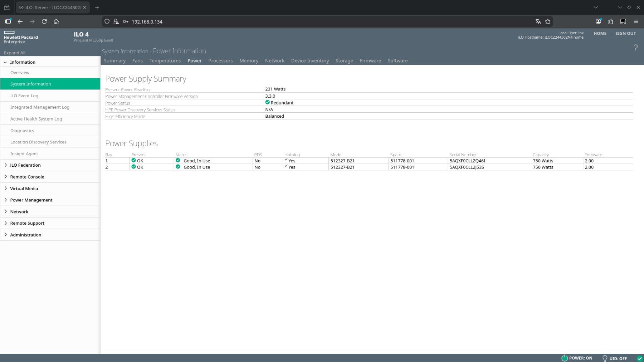Open Overview in the sidebar
This screenshot has height=362, width=644.
click(50, 73)
